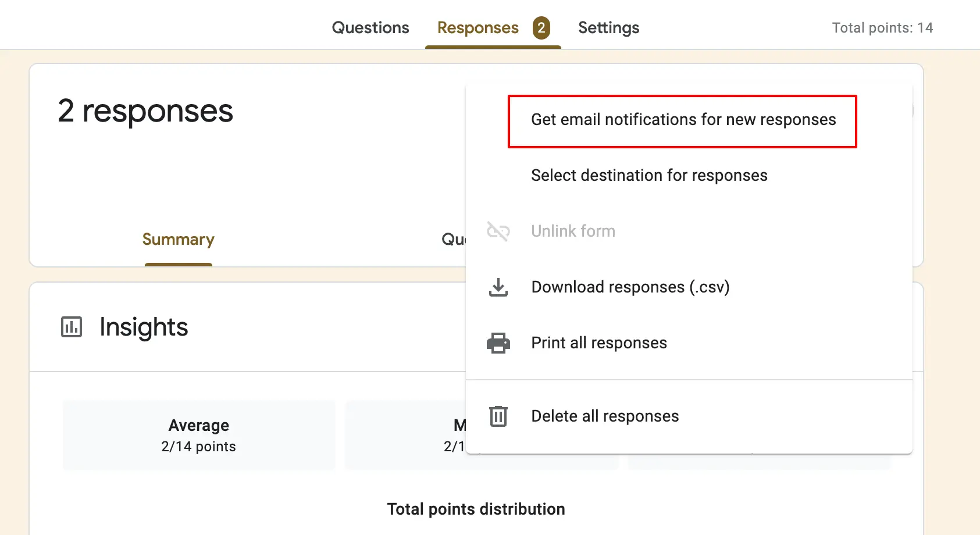The width and height of the screenshot is (980, 535).
Task: Select Get email notifications for new responses
Action: click(683, 120)
